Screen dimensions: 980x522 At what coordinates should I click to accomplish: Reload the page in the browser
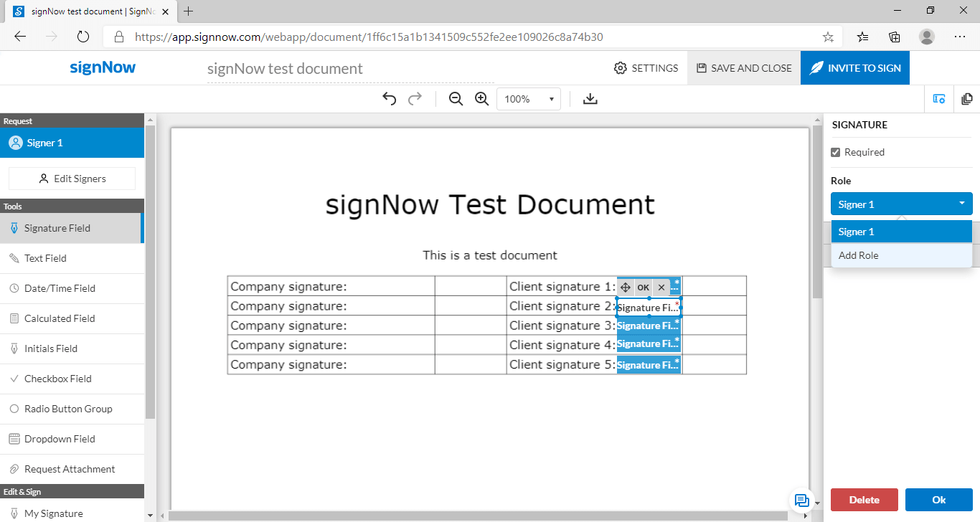pyautogui.click(x=83, y=37)
